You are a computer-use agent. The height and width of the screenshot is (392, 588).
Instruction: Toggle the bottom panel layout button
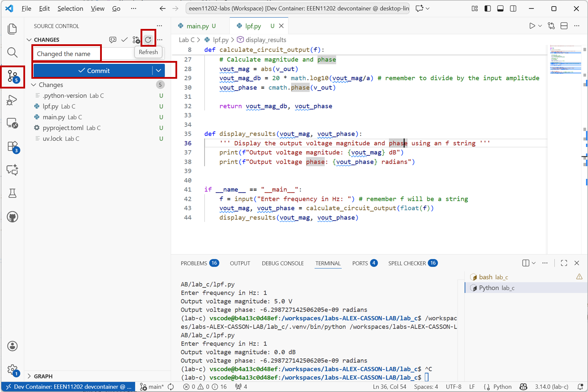[500, 9]
